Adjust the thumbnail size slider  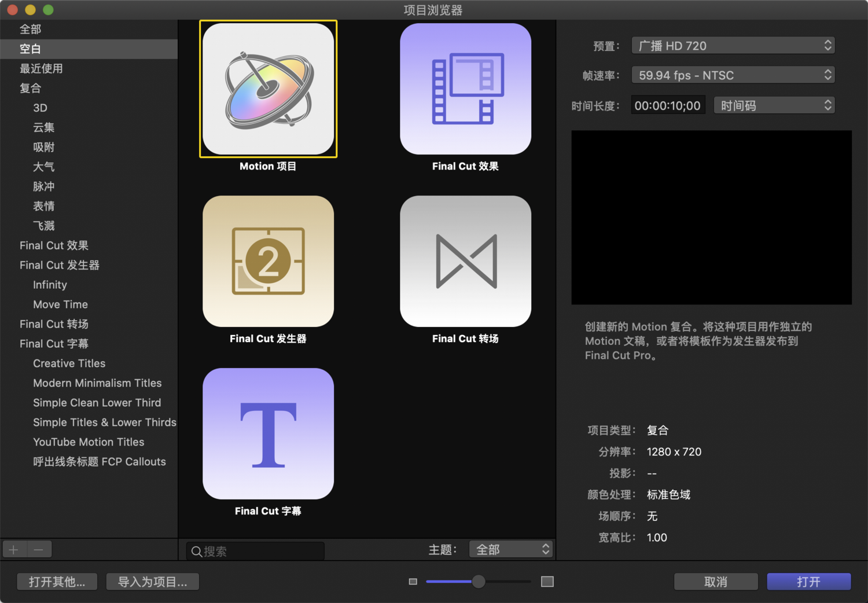tap(478, 582)
